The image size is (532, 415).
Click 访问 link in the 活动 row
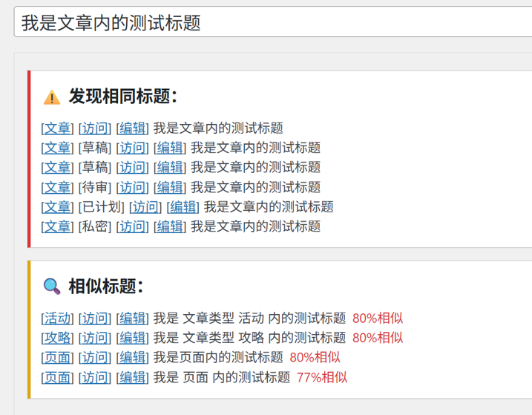tap(95, 318)
